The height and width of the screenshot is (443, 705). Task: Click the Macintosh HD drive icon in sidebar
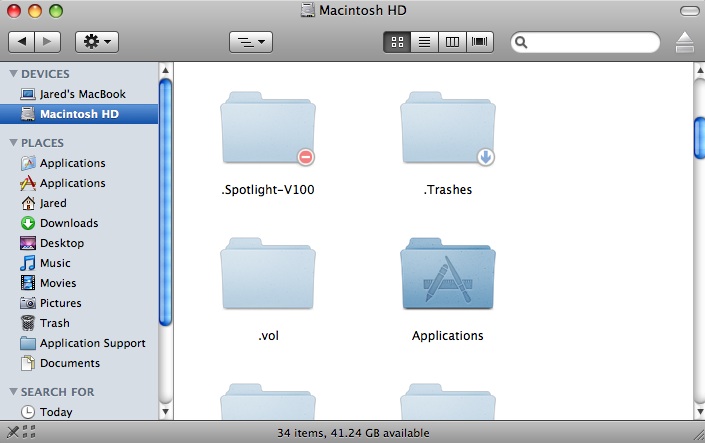coord(28,114)
